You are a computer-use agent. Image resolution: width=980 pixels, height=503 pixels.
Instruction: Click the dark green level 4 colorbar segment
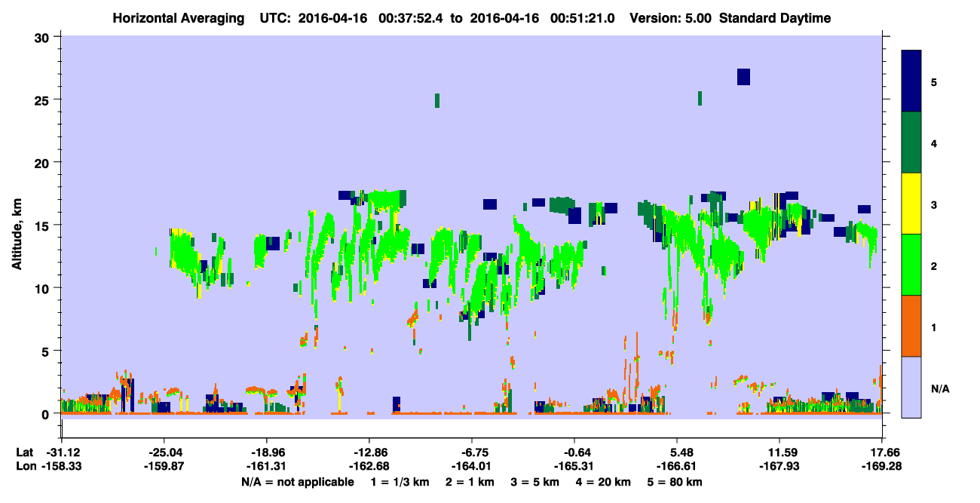(x=911, y=143)
